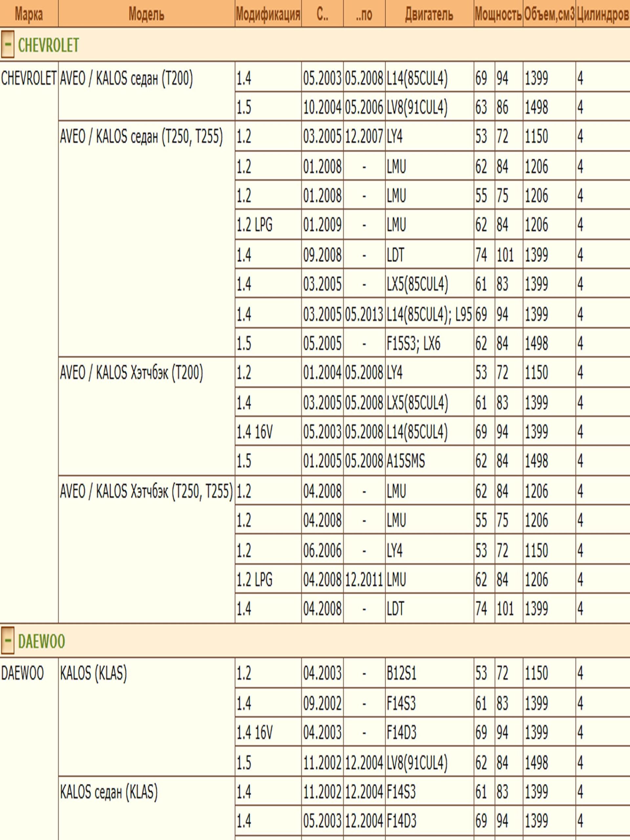Image resolution: width=630 pixels, height=840 pixels.
Task: Select the KALOS (KLAS) model cell
Action: click(94, 673)
